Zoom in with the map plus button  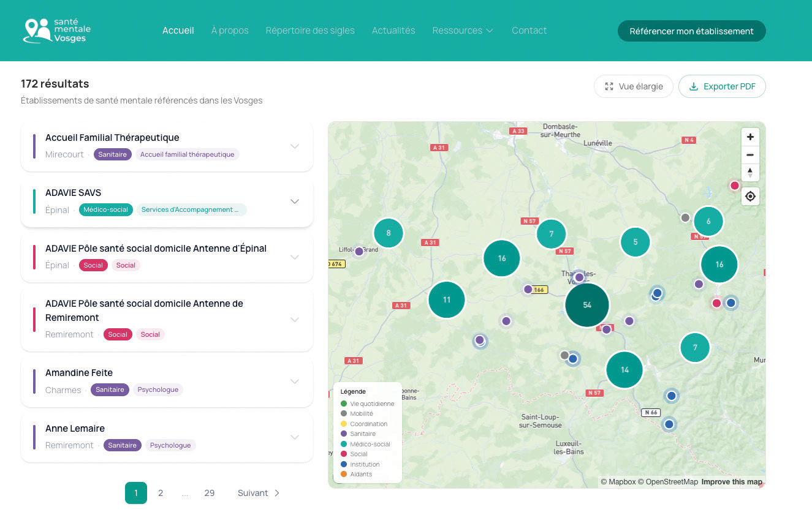[x=750, y=137]
